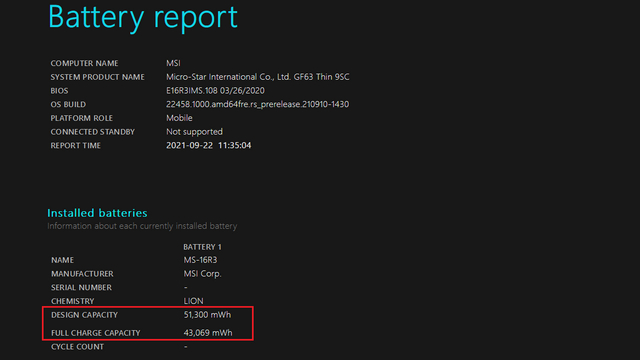Click the FULL CHARGE CAPACITY label

pos(96,333)
